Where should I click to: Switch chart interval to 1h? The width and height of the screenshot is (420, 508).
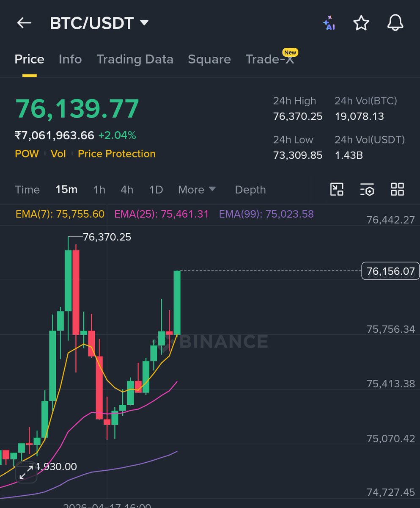(99, 190)
